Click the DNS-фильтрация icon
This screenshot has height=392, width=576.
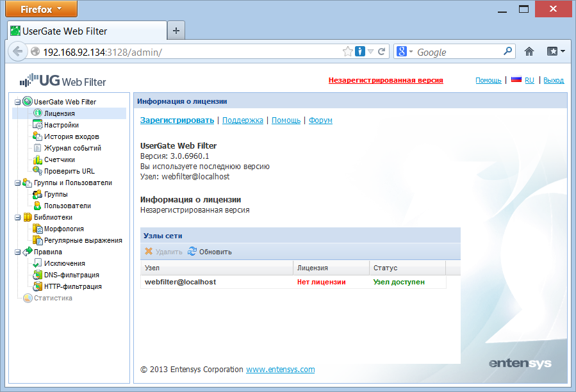(x=37, y=275)
